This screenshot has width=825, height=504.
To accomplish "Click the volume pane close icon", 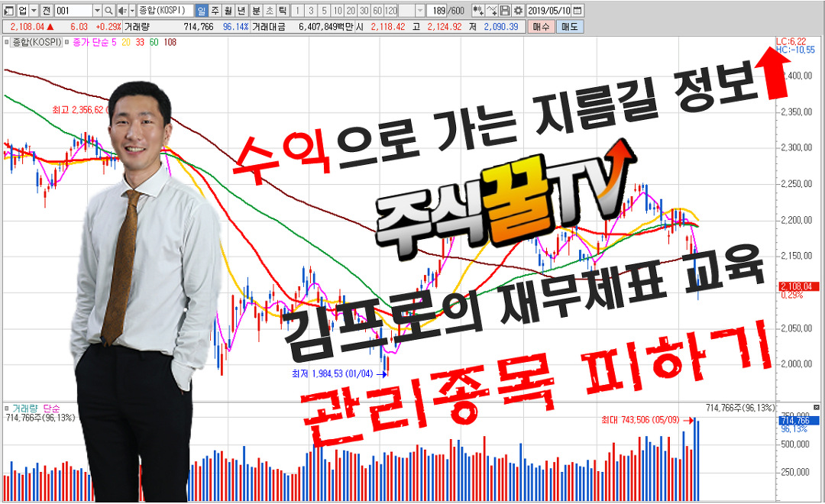I will [816, 407].
